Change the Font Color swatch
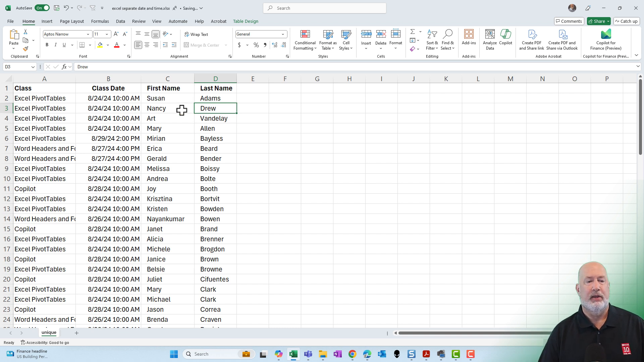This screenshot has height=362, width=644. pos(116,45)
